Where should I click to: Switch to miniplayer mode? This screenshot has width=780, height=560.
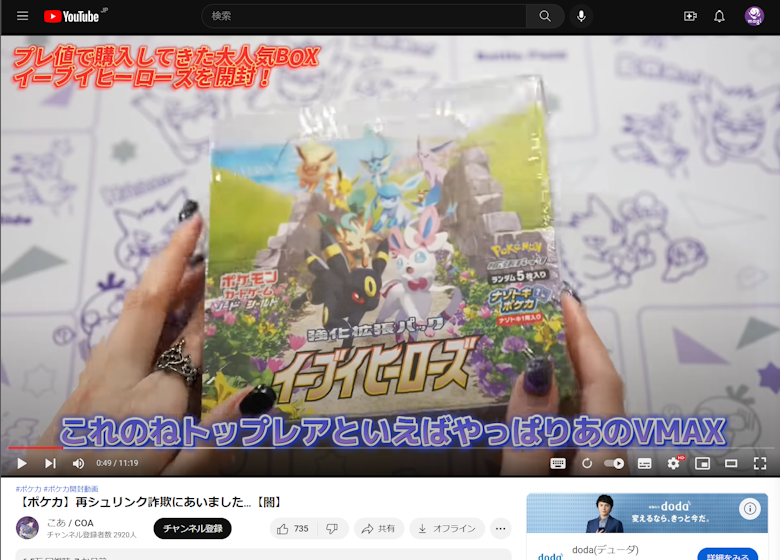coord(702,464)
